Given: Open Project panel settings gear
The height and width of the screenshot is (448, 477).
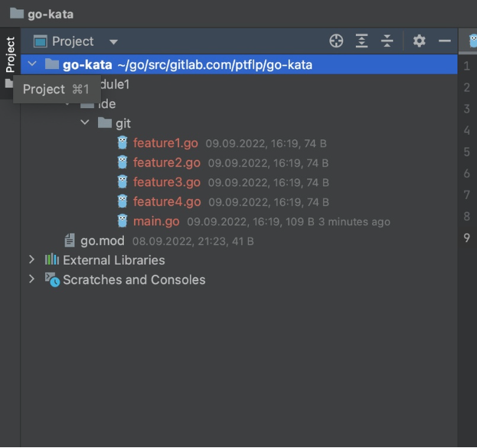Looking at the screenshot, I should coord(419,41).
